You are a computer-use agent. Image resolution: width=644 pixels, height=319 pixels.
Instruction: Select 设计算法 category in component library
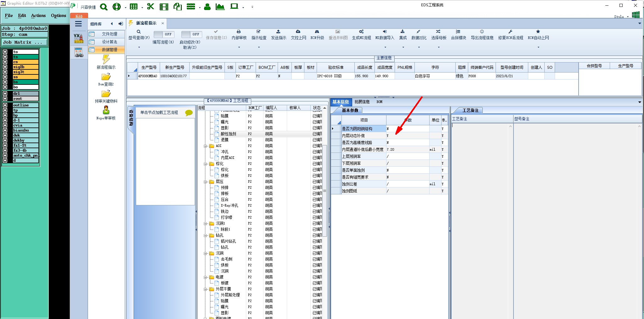tap(106, 42)
